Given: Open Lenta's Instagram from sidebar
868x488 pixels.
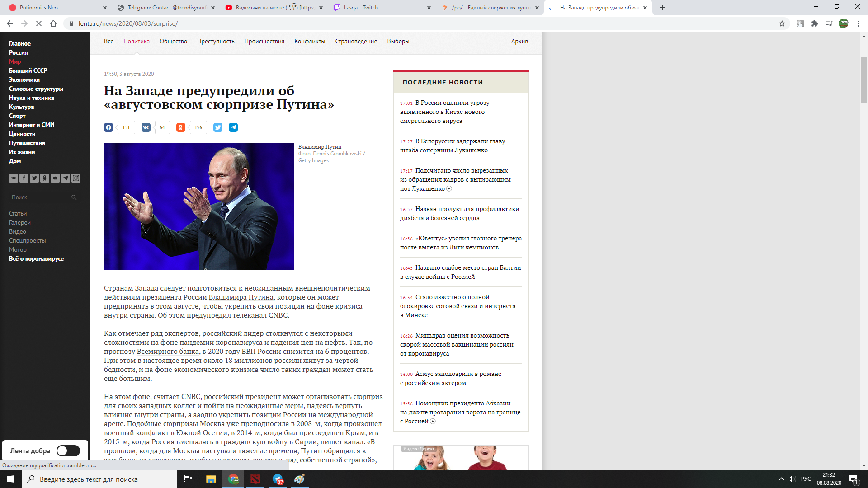Looking at the screenshot, I should coord(76,178).
